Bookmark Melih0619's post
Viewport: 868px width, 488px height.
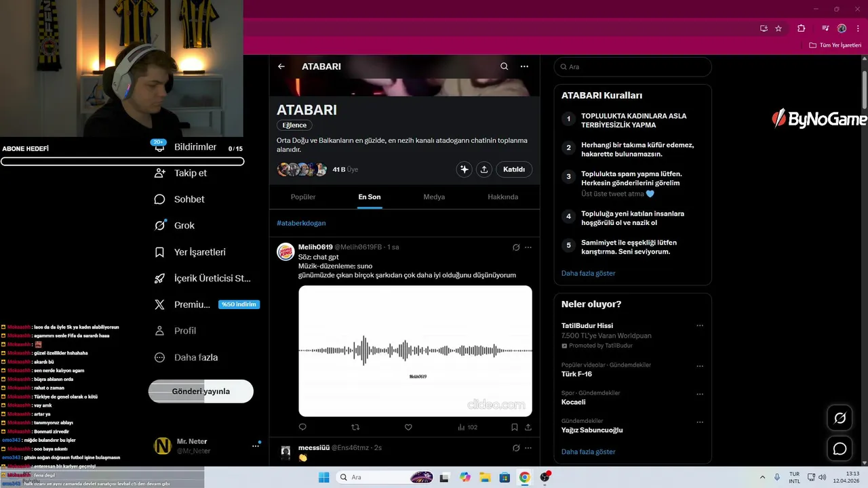pyautogui.click(x=515, y=427)
